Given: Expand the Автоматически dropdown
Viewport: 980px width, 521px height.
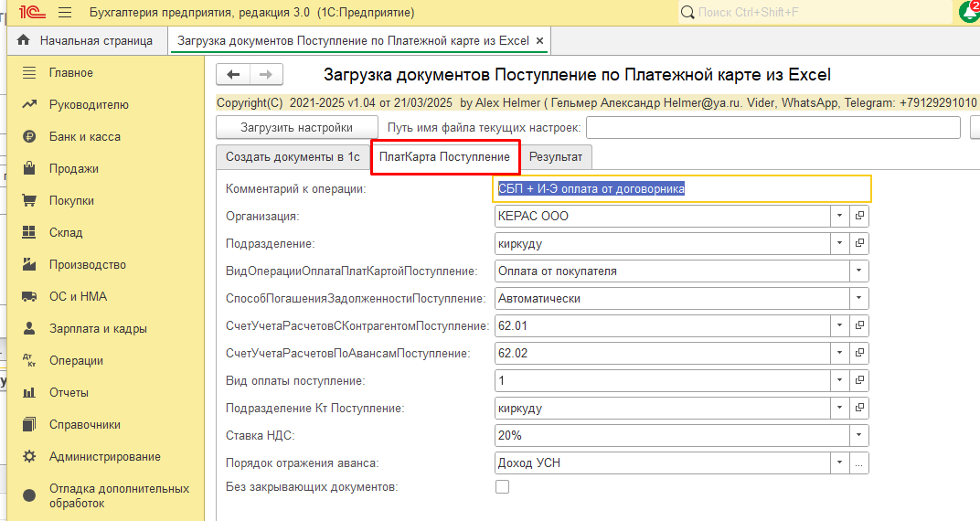Looking at the screenshot, I should [x=859, y=299].
